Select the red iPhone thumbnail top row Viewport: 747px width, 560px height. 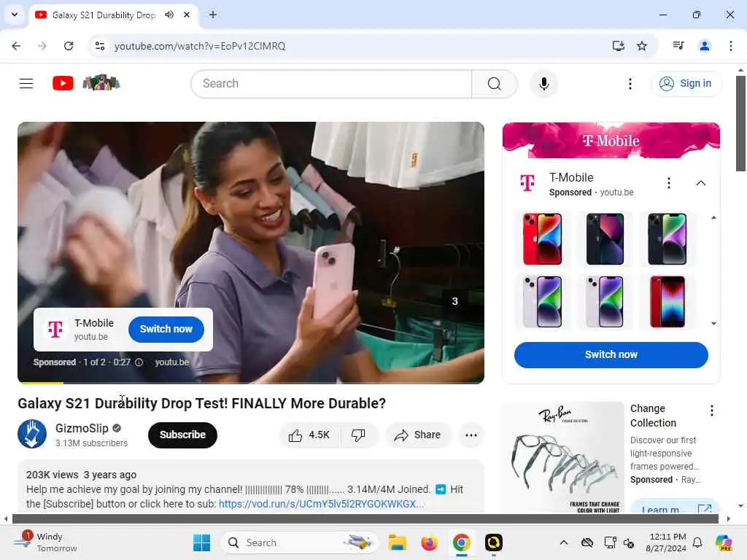click(x=542, y=239)
